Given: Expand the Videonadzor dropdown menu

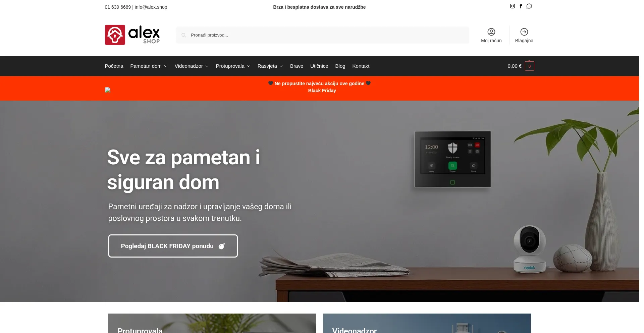Looking at the screenshot, I should click(191, 66).
